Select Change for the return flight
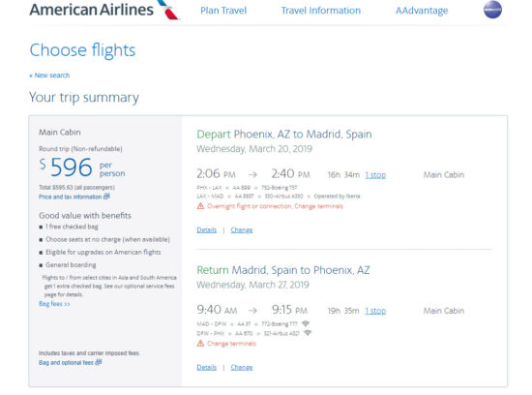Screen dimensions: 532x395 242,367
